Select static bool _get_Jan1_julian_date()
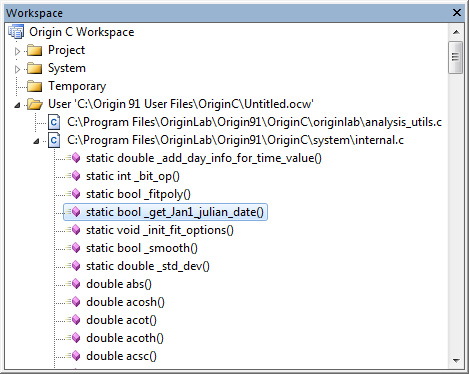The image size is (469, 374). tap(175, 212)
